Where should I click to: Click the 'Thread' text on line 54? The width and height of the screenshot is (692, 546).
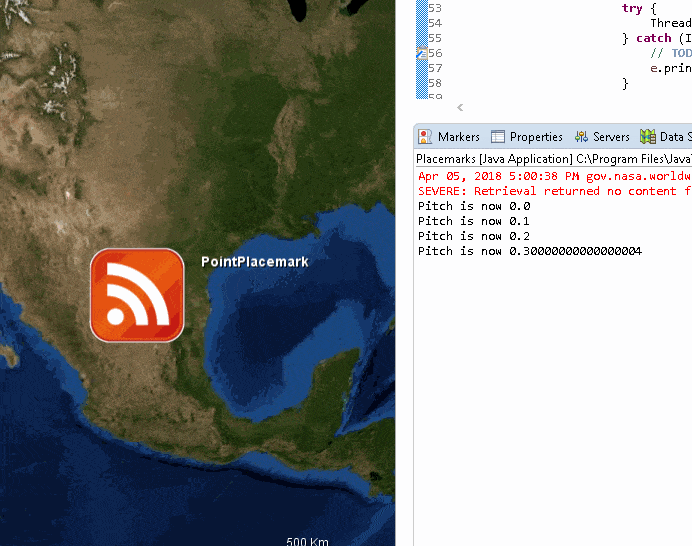pyautogui.click(x=671, y=23)
